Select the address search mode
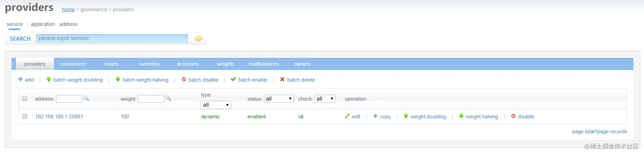This screenshot has height=155, width=644. click(68, 24)
